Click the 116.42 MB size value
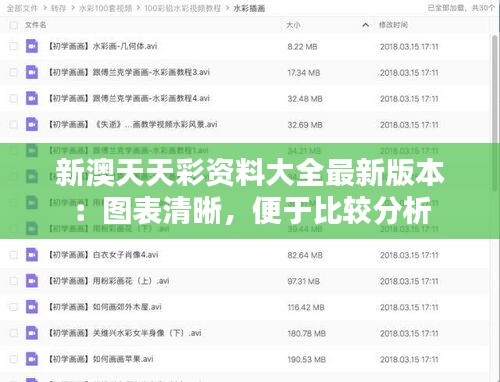 click(306, 307)
